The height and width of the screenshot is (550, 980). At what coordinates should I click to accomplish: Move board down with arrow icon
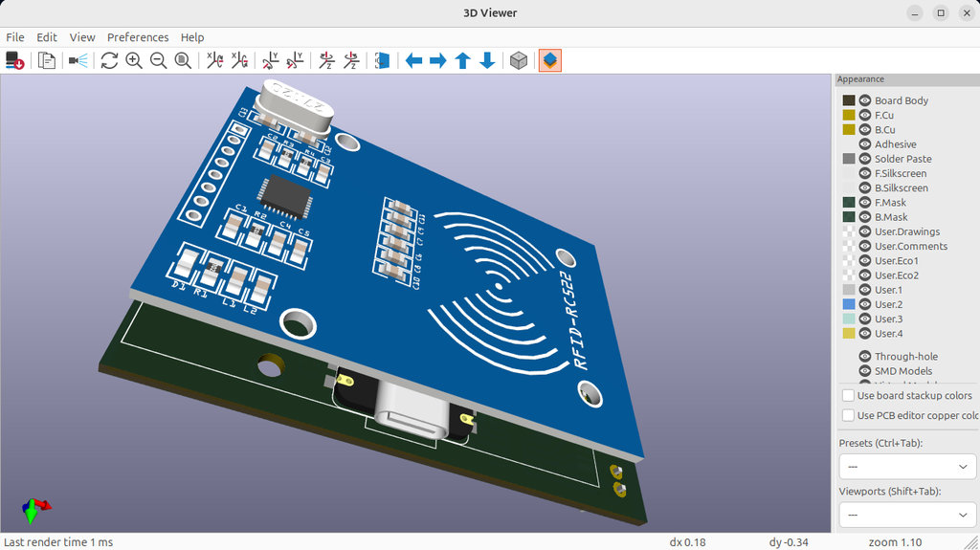click(x=487, y=60)
